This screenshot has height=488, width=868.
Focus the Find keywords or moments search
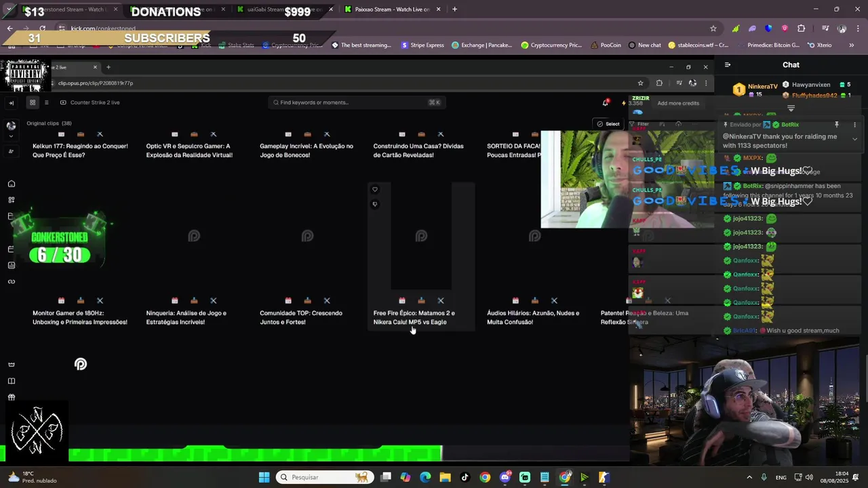pyautogui.click(x=357, y=102)
